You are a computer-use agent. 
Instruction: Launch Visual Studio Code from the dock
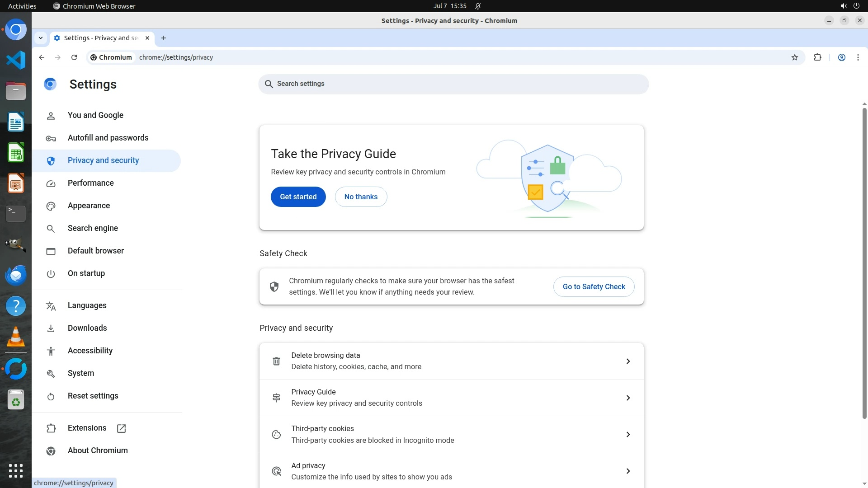pos(16,60)
